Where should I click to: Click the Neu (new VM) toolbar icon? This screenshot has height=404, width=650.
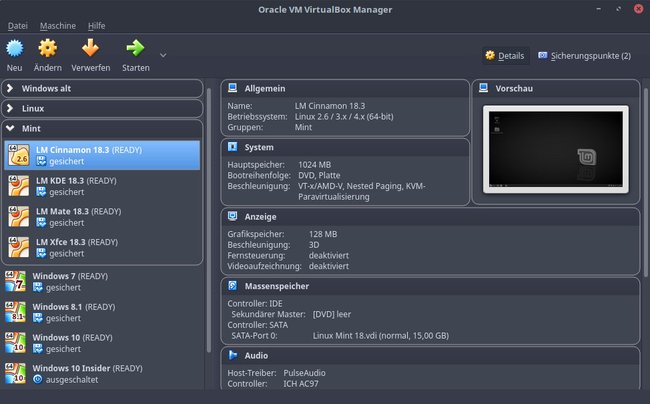pyautogui.click(x=15, y=48)
